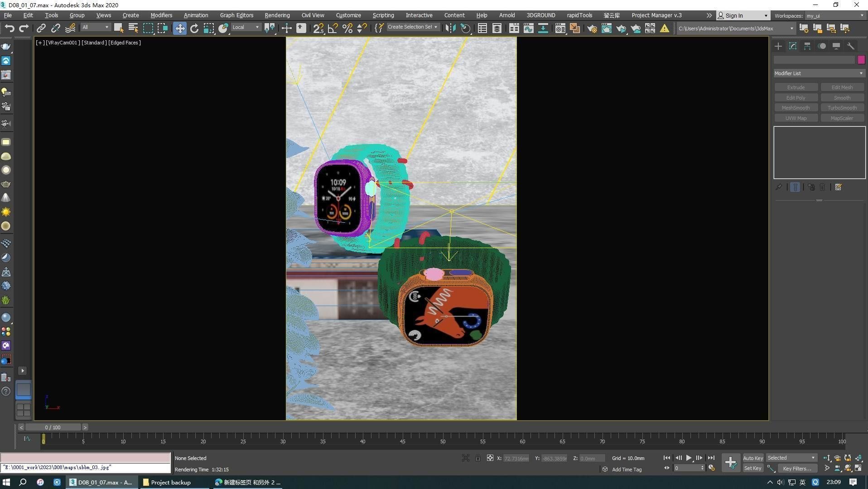Click the Unlink Selection icon
Viewport: 868px width, 489px height.
(x=55, y=29)
